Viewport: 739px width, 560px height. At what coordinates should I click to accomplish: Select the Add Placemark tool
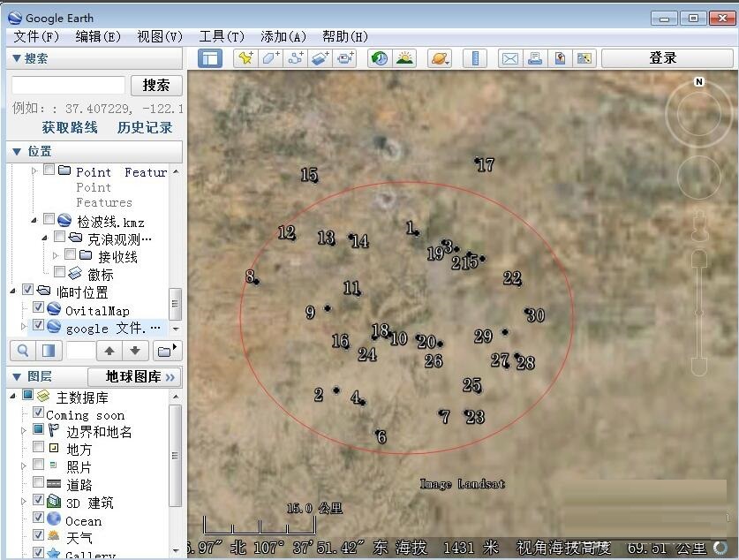(243, 57)
